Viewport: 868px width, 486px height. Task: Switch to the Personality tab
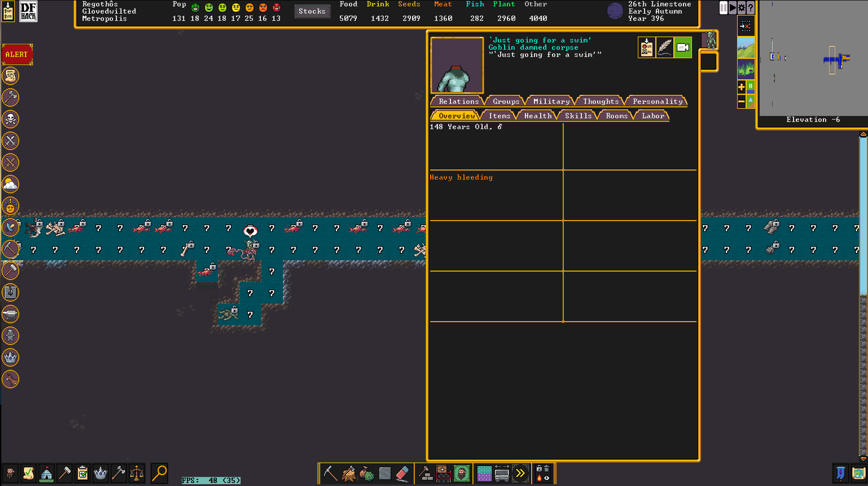[657, 101]
